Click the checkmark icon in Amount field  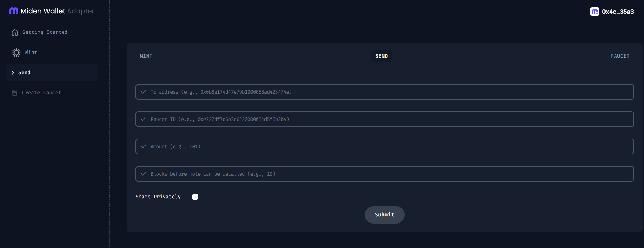(143, 146)
